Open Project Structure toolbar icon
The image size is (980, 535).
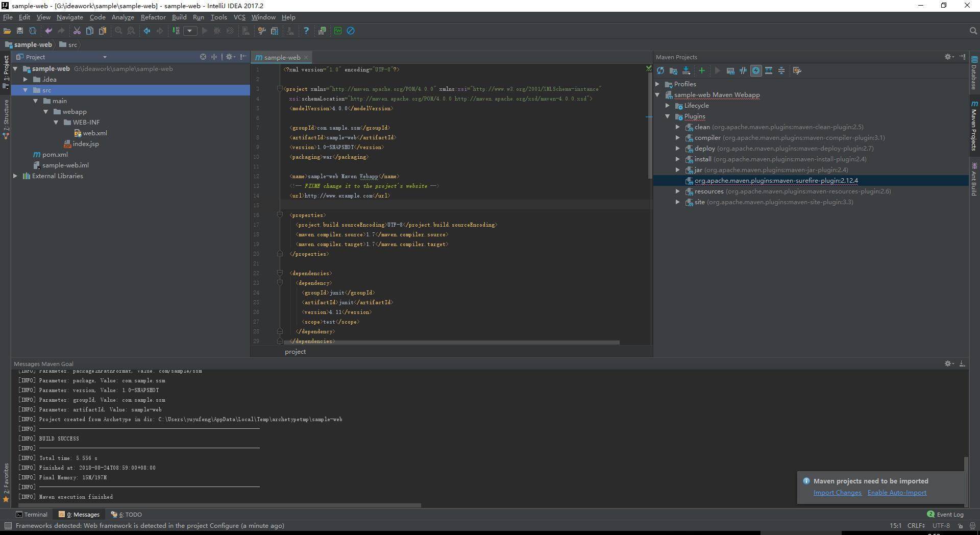click(275, 31)
